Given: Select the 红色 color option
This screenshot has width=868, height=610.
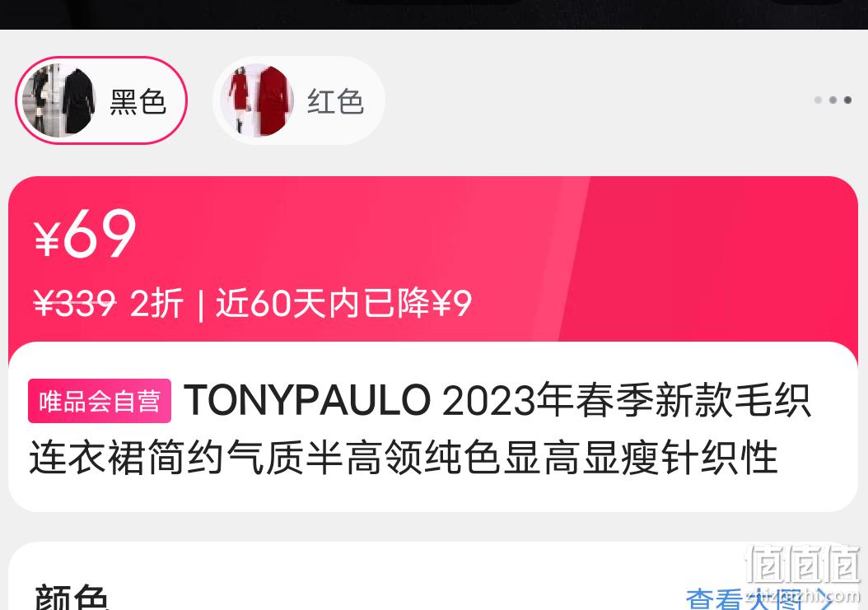Looking at the screenshot, I should click(299, 100).
